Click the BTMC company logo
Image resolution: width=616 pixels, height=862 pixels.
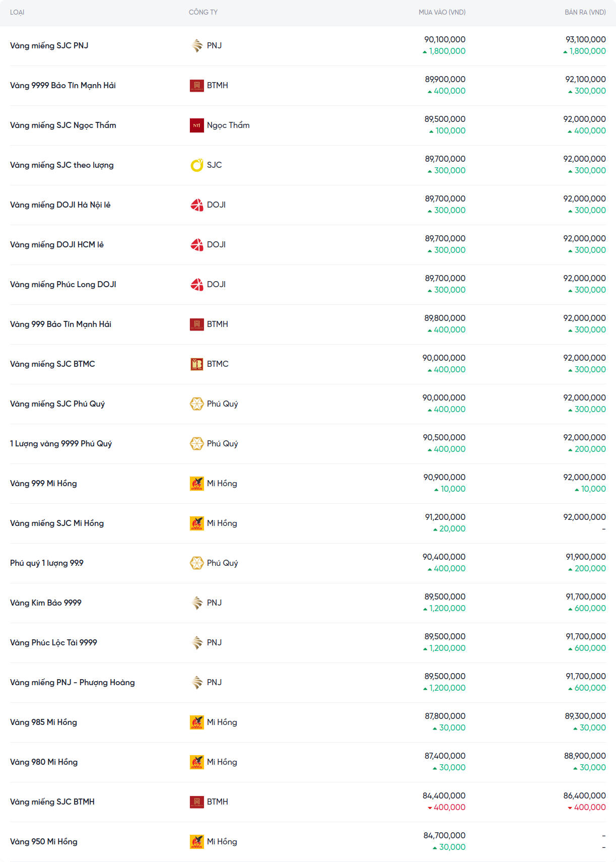tap(196, 364)
